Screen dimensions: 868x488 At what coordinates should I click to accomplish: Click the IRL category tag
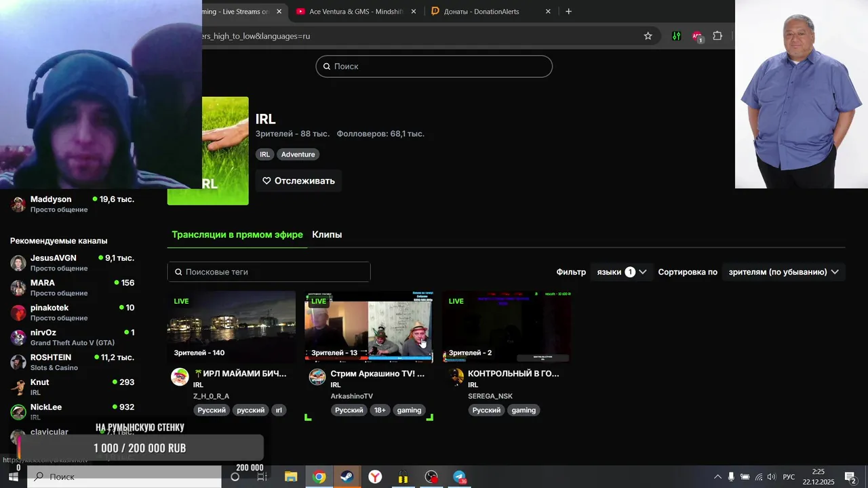[x=264, y=155]
